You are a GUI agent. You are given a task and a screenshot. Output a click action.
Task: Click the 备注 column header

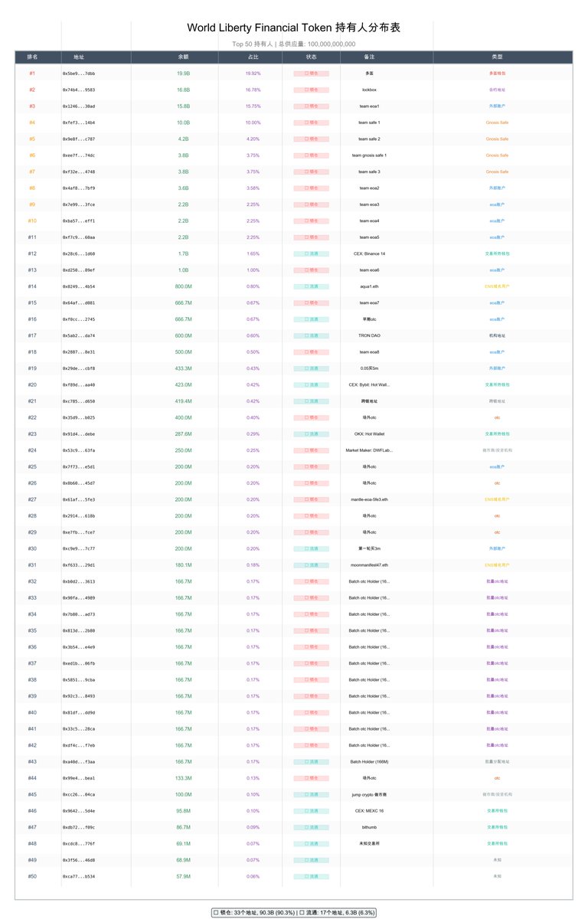370,57
